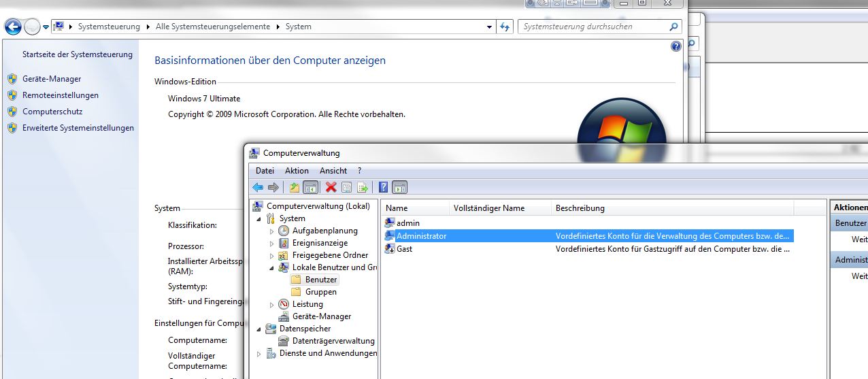Sort by Vollständiger Name column header
Viewport: 868px width, 379px height.
500,208
